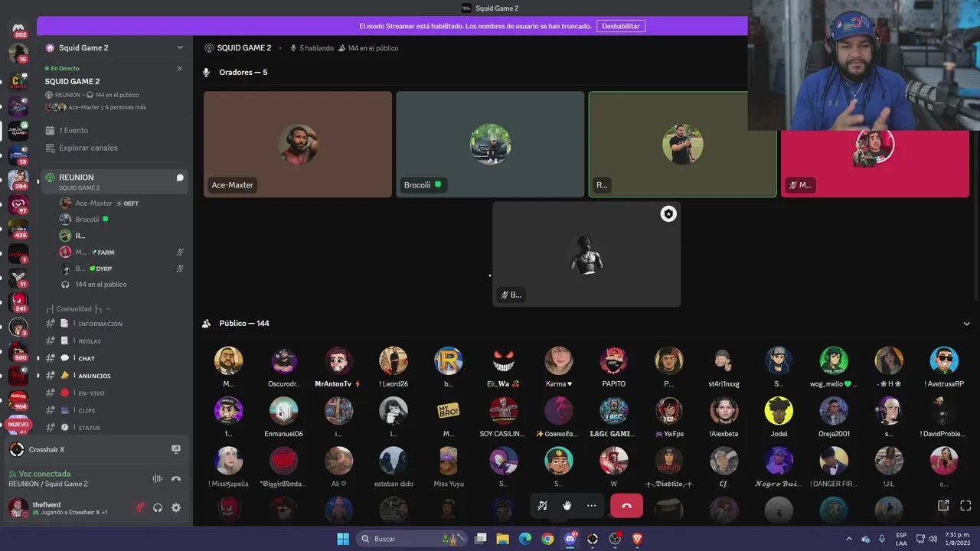Open the three-dots more options menu
This screenshot has height=551, width=980.
click(591, 506)
